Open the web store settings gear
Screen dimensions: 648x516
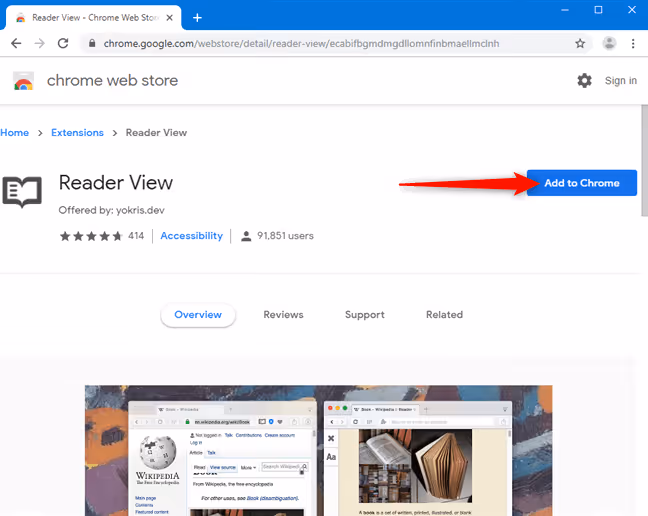coord(584,81)
